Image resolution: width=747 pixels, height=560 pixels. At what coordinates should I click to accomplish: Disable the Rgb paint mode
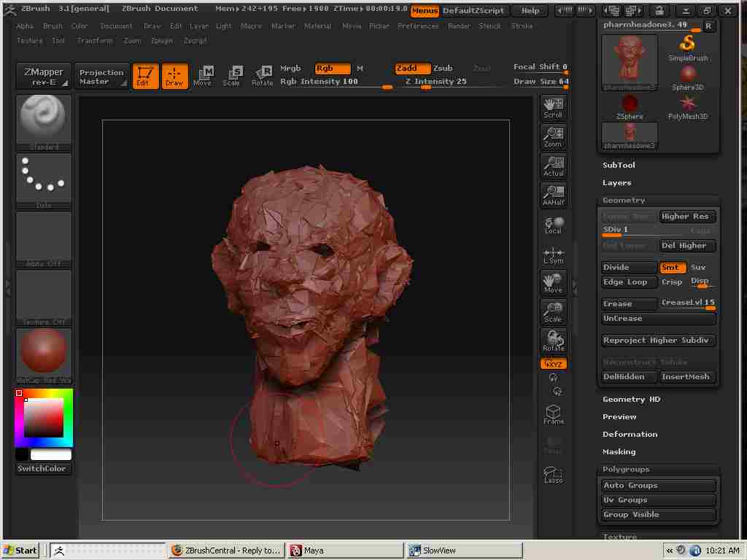(x=332, y=69)
